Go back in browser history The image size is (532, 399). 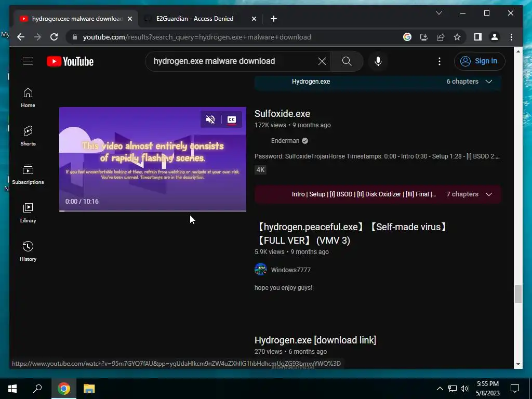[x=21, y=37]
